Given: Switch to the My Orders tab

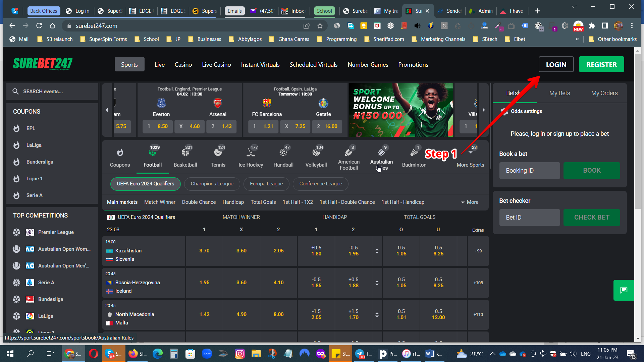Looking at the screenshot, I should point(604,93).
